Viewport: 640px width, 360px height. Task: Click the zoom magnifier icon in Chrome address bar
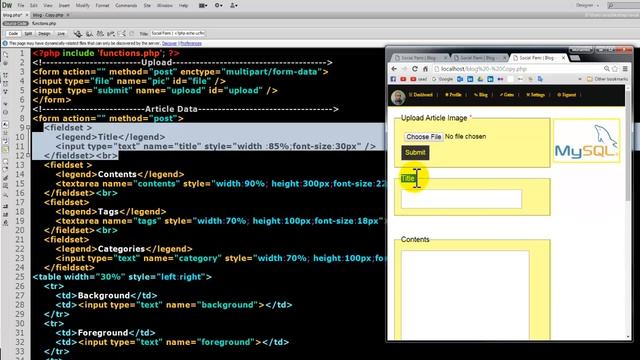[607, 69]
